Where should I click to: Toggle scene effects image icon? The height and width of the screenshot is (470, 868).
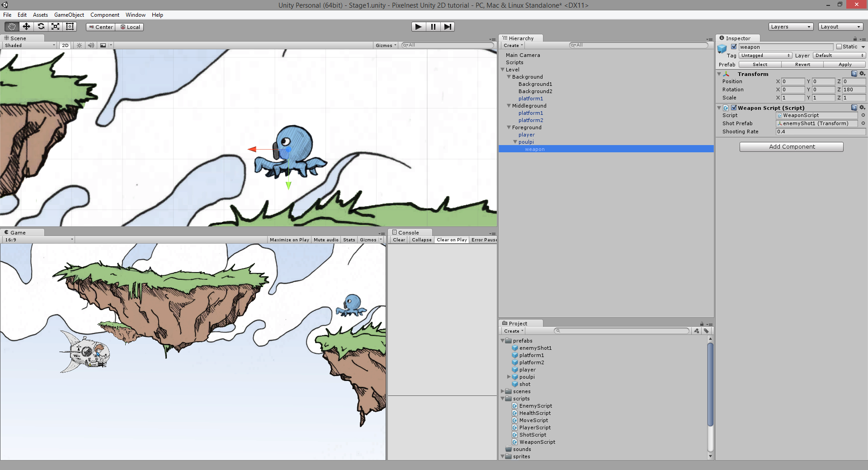click(x=103, y=45)
